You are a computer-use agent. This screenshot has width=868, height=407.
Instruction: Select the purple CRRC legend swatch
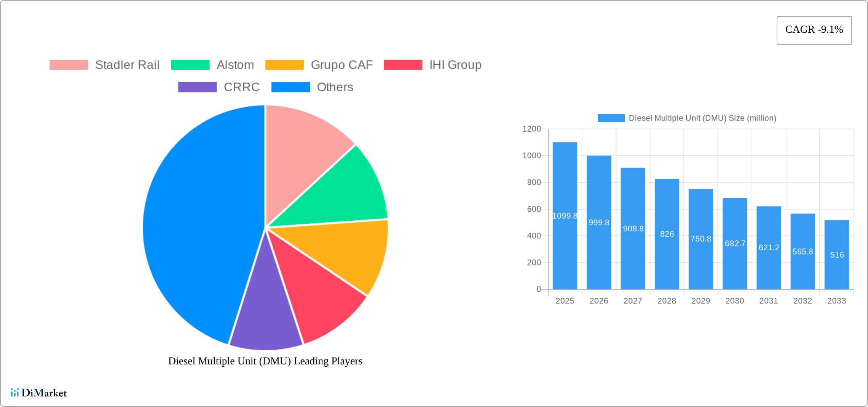point(197,87)
